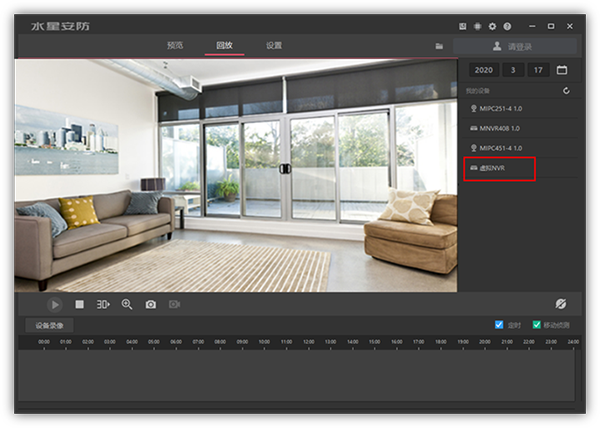Toggle the 定时 checkbox
Image resolution: width=600 pixels, height=428 pixels.
coord(500,324)
